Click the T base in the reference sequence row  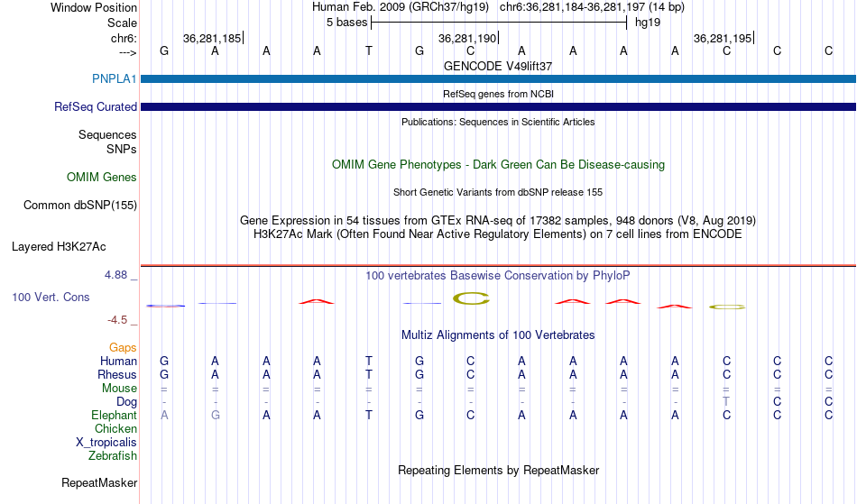click(369, 50)
